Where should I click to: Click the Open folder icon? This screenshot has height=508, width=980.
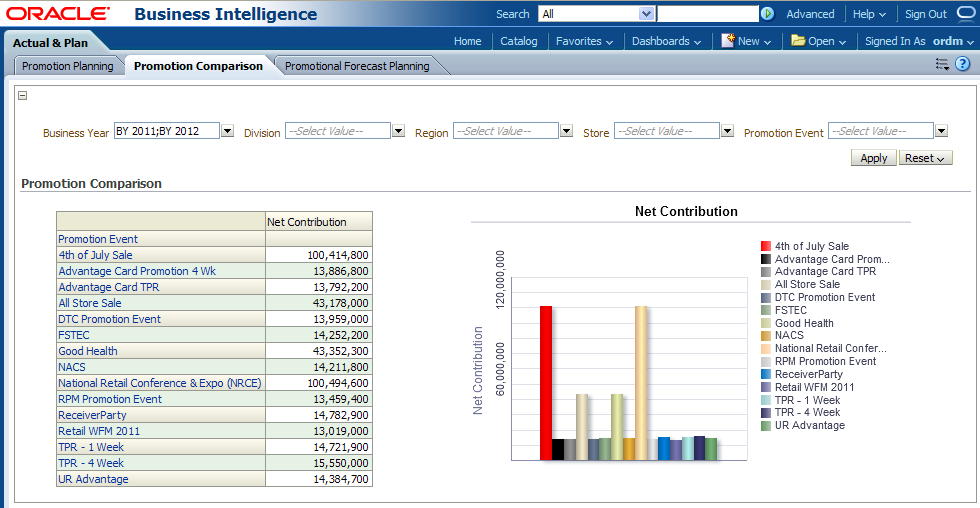click(x=798, y=41)
